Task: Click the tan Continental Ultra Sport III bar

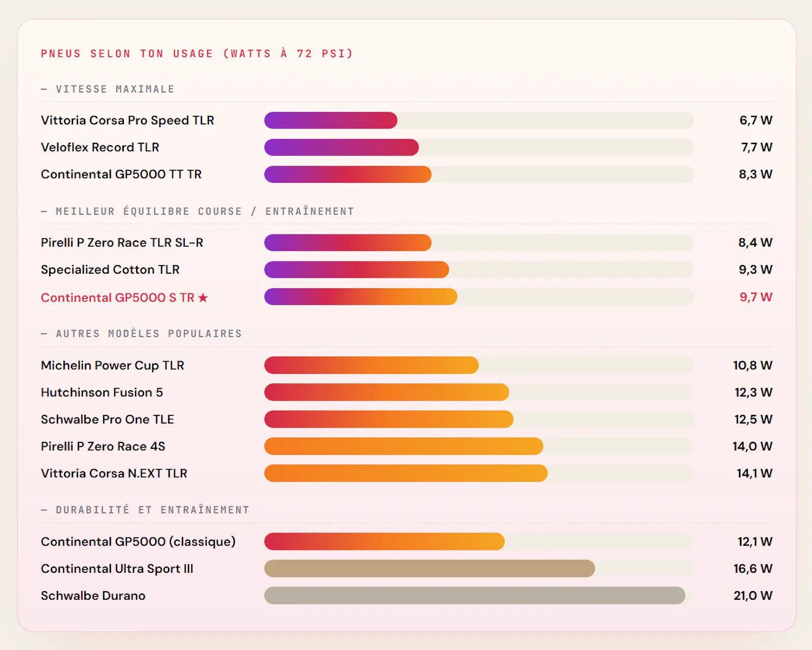Action: (x=430, y=568)
